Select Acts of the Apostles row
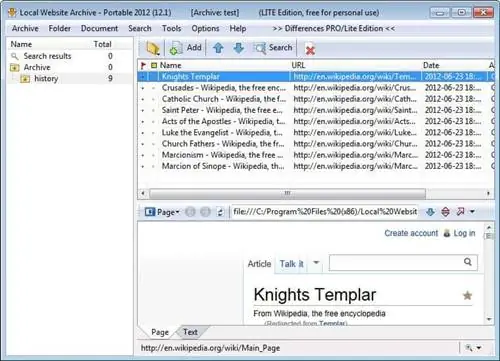The image size is (500, 361). (x=315, y=121)
